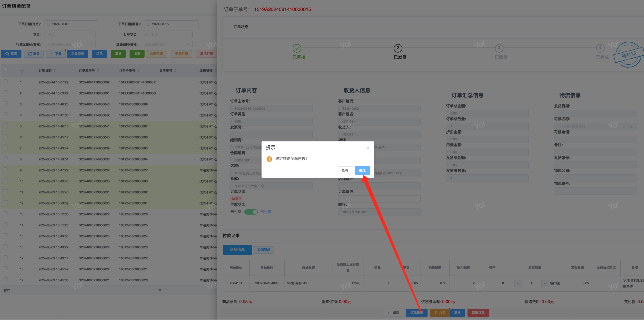Image resolution: width=644 pixels, height=320 pixels.
Task: Click 取消 in the prompt dialog
Action: pos(344,170)
